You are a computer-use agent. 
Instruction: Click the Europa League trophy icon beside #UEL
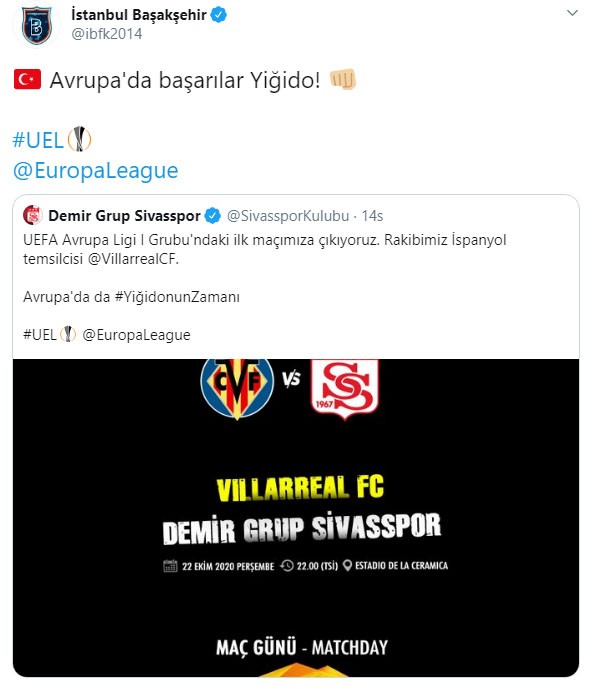click(x=79, y=139)
